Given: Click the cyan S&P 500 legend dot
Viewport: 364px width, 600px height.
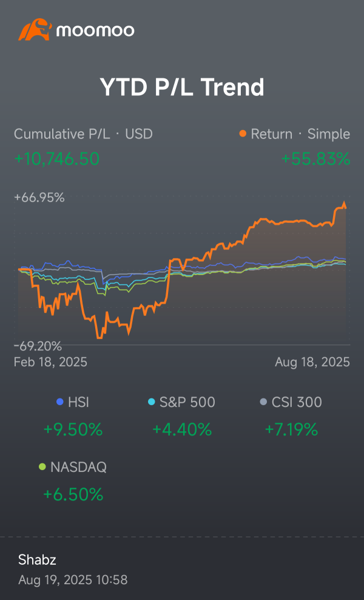Looking at the screenshot, I should [152, 402].
